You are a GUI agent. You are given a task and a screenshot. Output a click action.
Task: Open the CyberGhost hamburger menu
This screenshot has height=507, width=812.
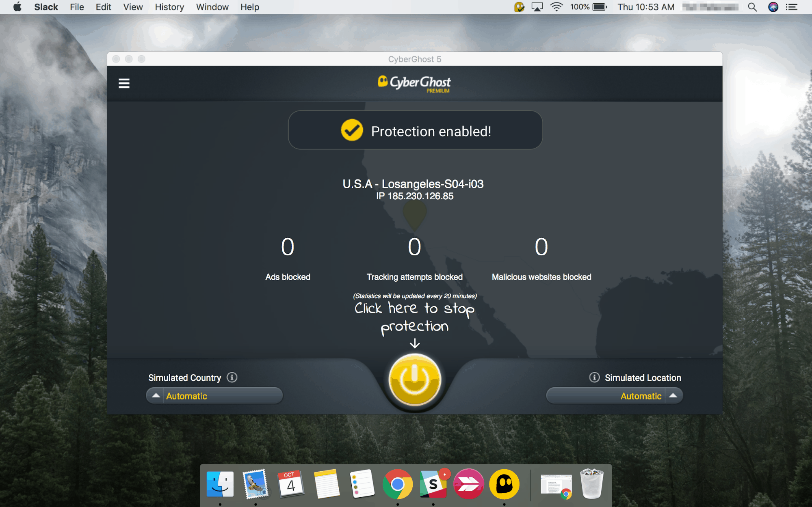coord(124,84)
